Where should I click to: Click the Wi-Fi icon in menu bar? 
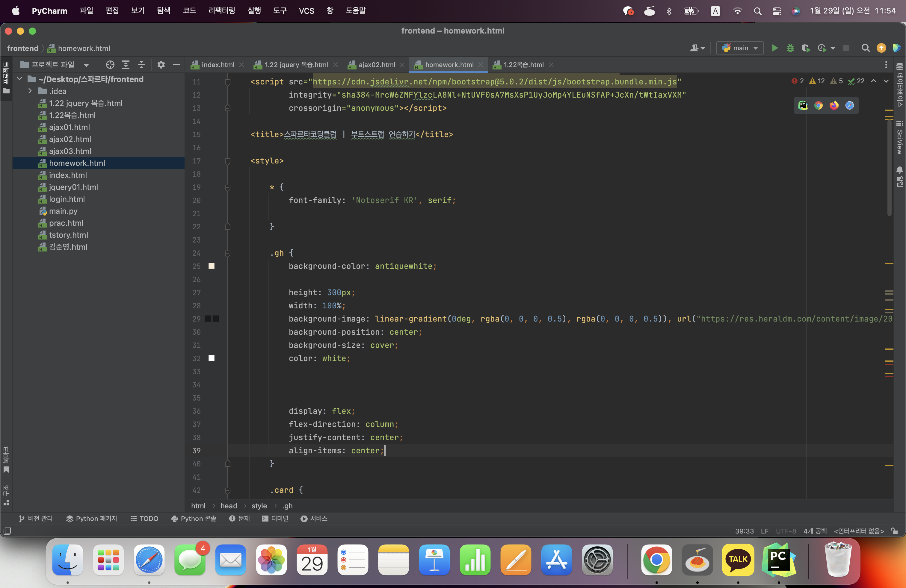tap(737, 11)
